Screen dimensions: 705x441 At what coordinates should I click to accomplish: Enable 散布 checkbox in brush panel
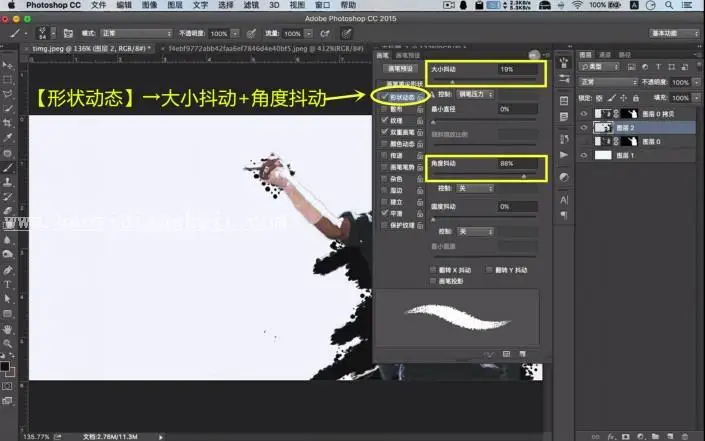[384, 109]
